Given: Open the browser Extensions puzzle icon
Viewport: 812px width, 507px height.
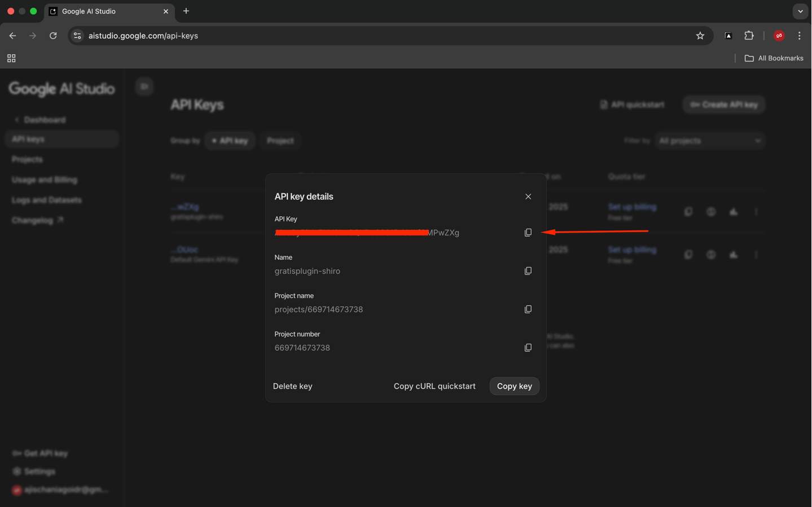Looking at the screenshot, I should tap(749, 36).
